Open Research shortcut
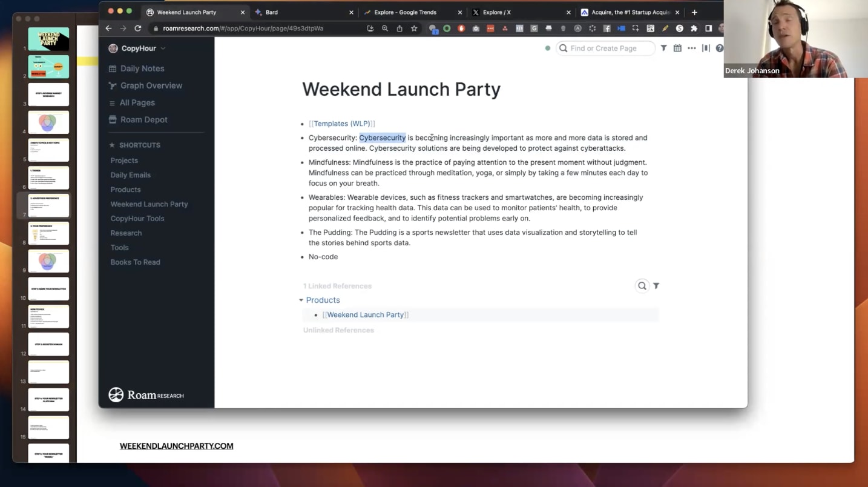868x487 pixels. (x=126, y=233)
